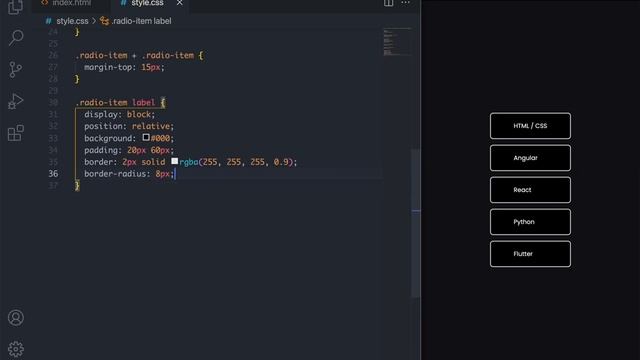Open Source Control view
The width and height of the screenshot is (640, 360).
coord(16,69)
